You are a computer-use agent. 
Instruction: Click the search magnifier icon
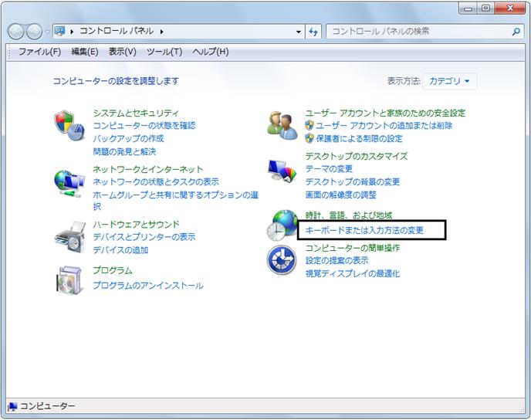coord(516,32)
